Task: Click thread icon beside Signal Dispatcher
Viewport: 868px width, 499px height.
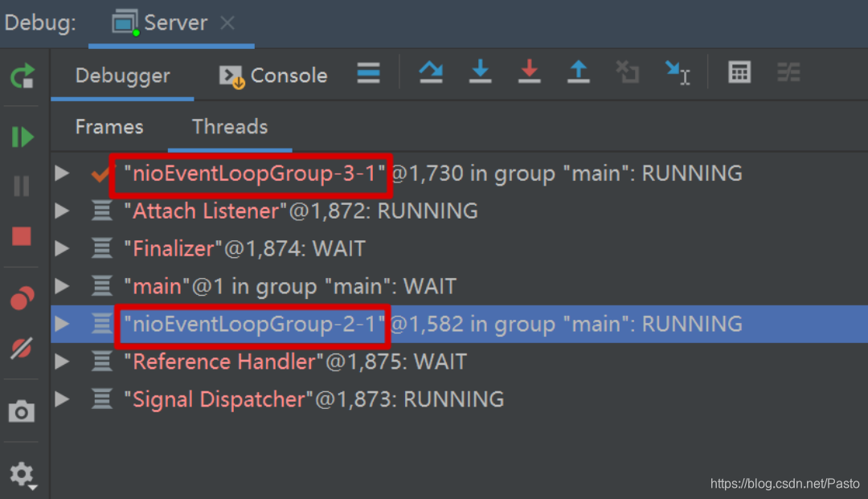Action: click(102, 399)
